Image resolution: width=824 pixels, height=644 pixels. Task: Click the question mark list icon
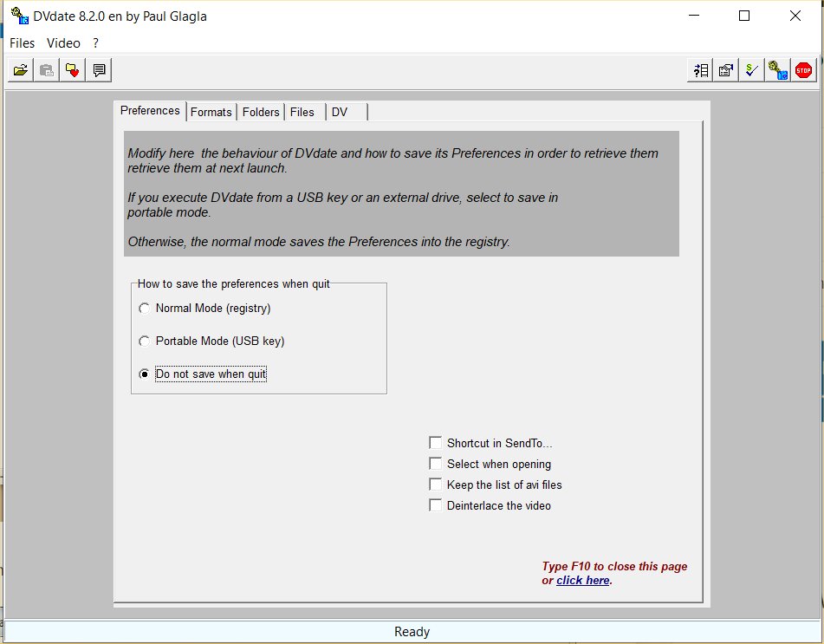tap(700, 70)
